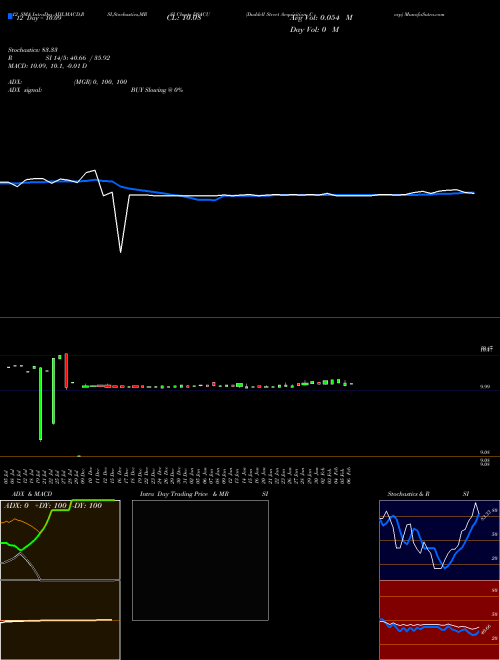Click the '+DY: 100' value in ADX panel
The height and width of the screenshot is (660, 500).
tap(50, 506)
